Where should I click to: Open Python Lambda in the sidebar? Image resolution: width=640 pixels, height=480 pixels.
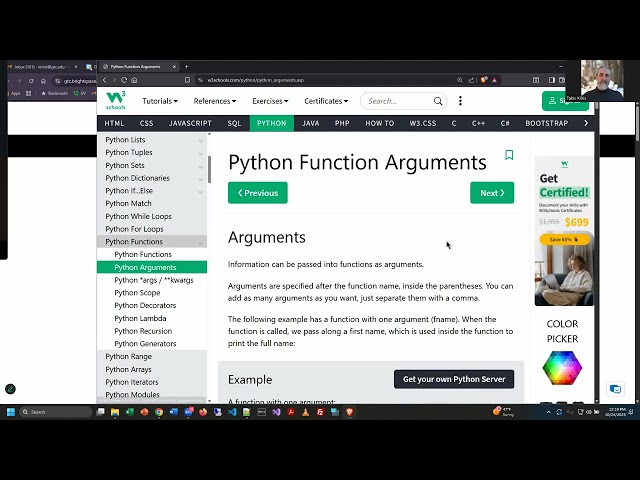[x=140, y=318]
